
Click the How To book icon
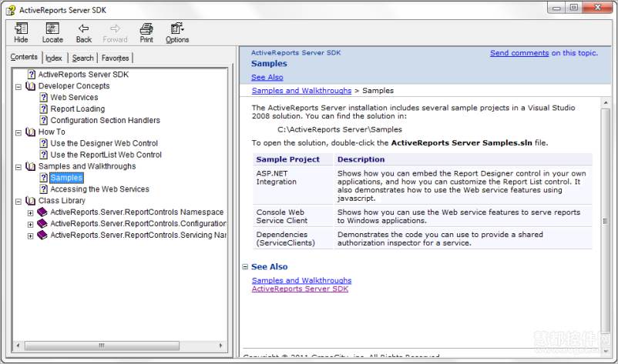pyautogui.click(x=30, y=132)
